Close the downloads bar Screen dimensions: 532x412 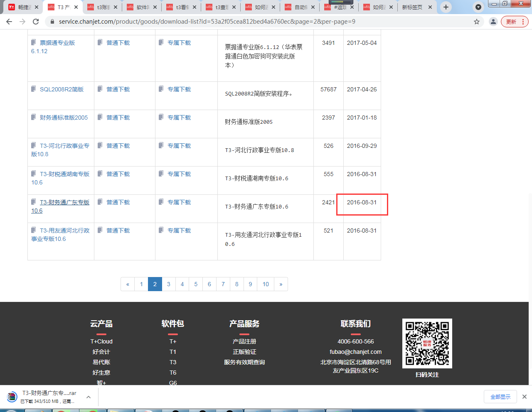click(525, 397)
